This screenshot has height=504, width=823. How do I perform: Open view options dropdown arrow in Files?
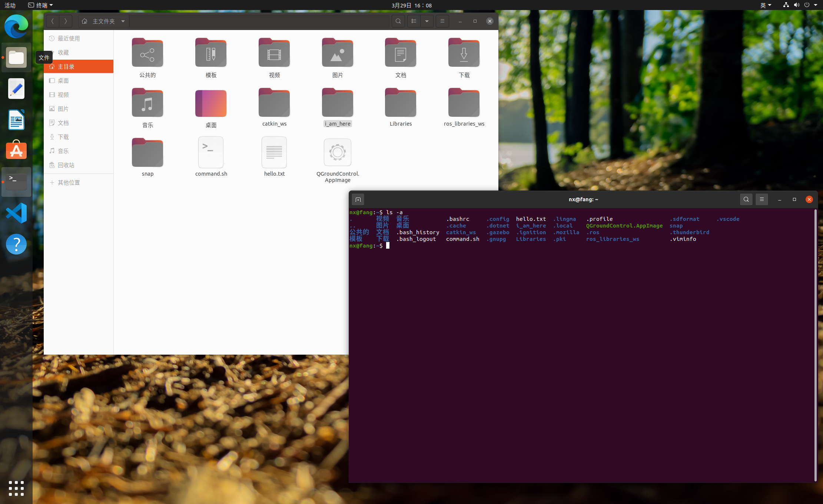click(x=427, y=21)
